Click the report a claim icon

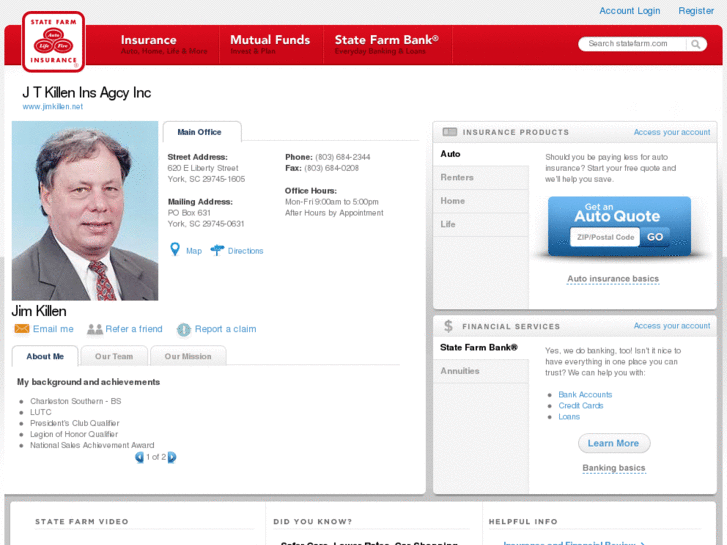pos(184,329)
